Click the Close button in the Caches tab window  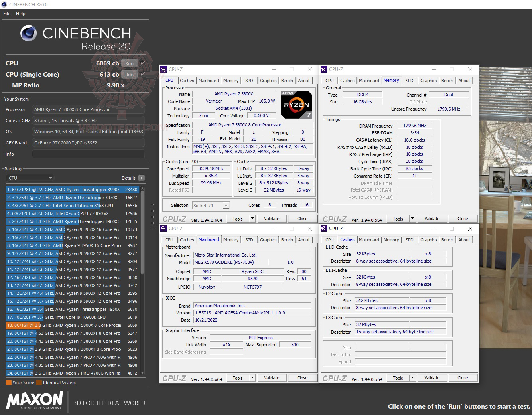pos(463,378)
